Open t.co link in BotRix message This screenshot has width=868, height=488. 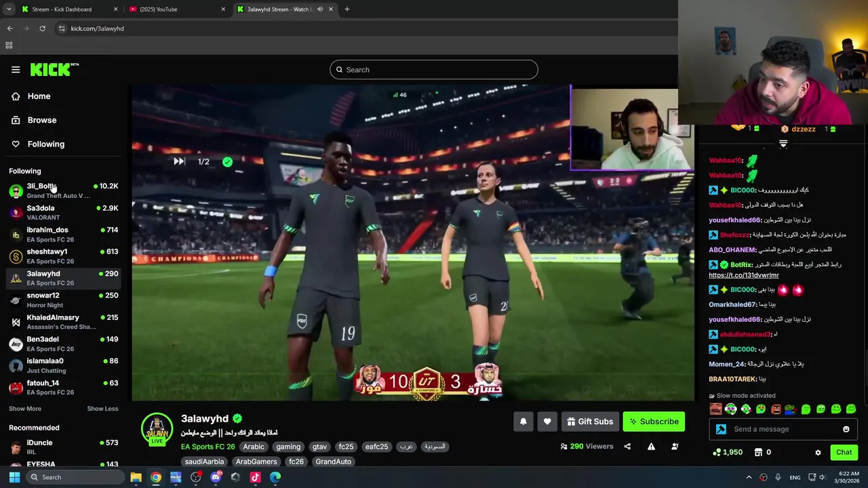(x=744, y=275)
